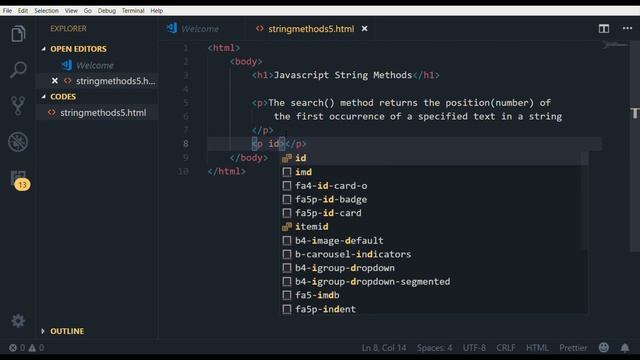640x360 pixels.
Task: Open the Selection menu
Action: tap(47, 11)
